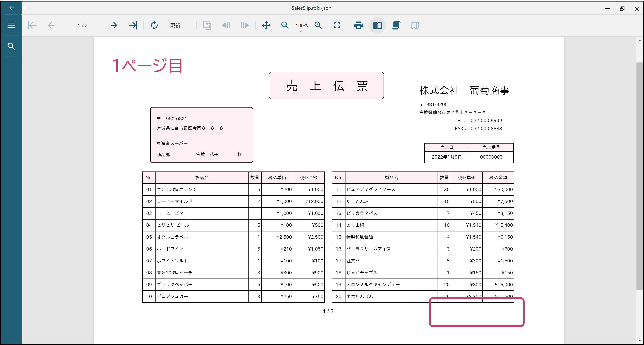Click the vertical scrollbar thumb
Viewport: 644px width, 345px height.
(x=639, y=176)
